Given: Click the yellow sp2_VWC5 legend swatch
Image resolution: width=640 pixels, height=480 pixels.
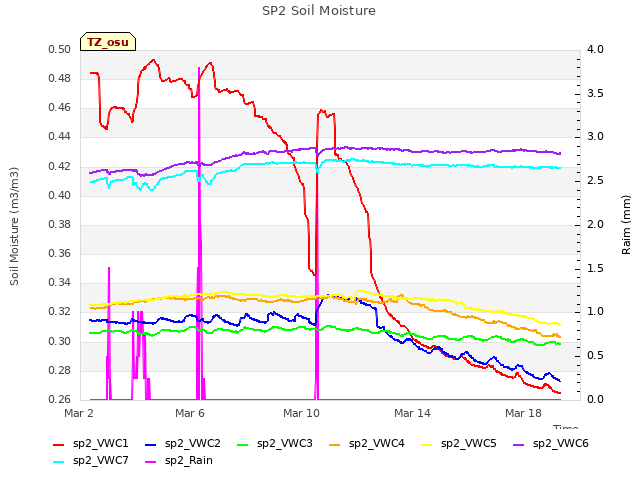Looking at the screenshot, I should (x=427, y=445).
